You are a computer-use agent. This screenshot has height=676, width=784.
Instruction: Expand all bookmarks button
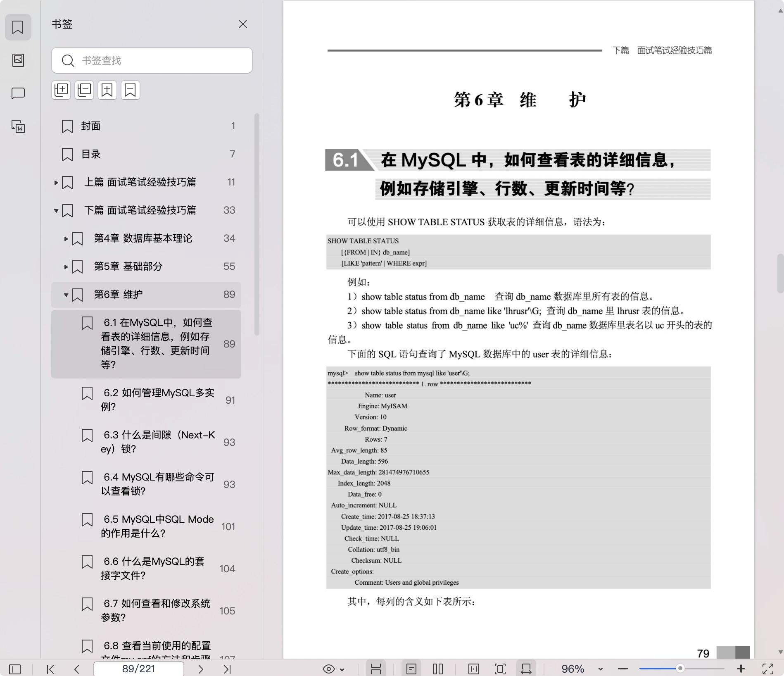pyautogui.click(x=61, y=90)
